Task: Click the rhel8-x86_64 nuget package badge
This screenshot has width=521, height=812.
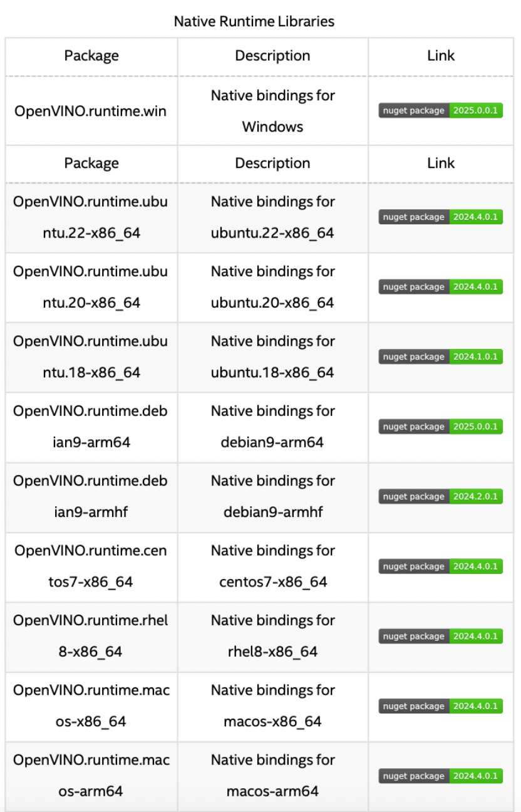Action: point(441,637)
